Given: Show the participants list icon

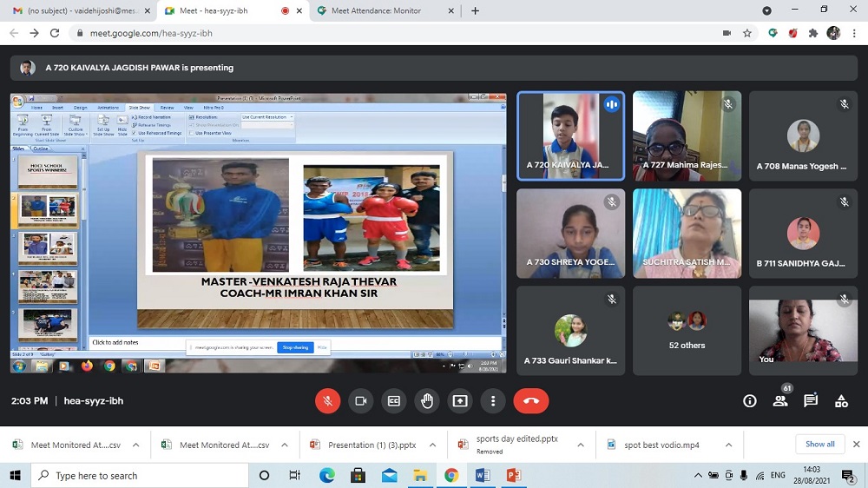Looking at the screenshot, I should pos(780,401).
